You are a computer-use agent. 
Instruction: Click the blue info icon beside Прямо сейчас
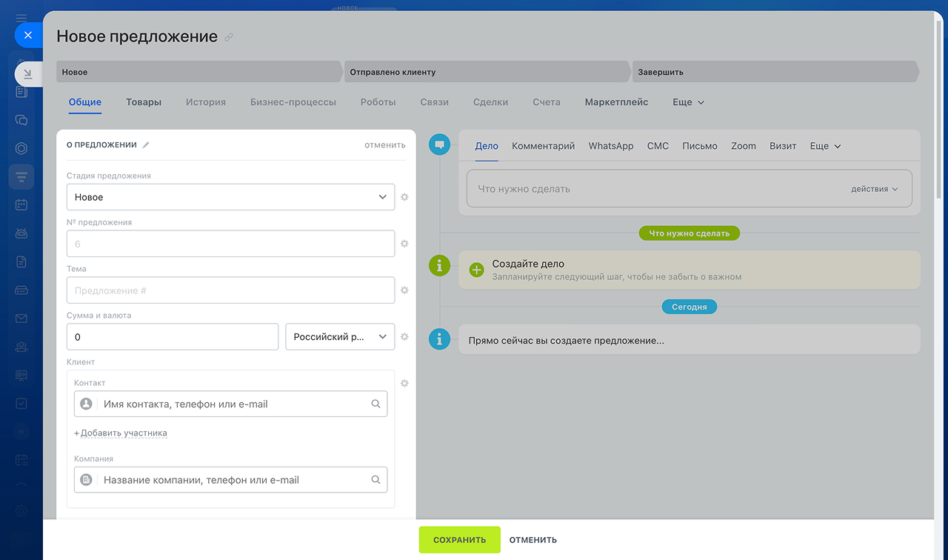(x=440, y=339)
